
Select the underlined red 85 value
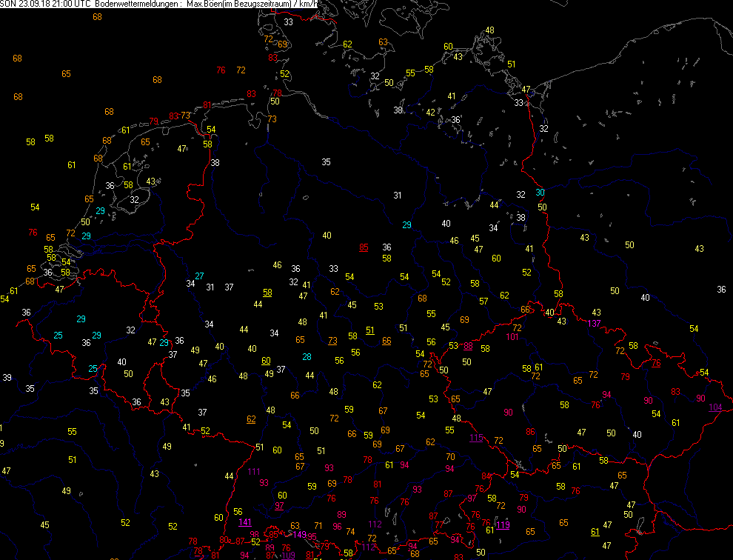[x=364, y=247]
